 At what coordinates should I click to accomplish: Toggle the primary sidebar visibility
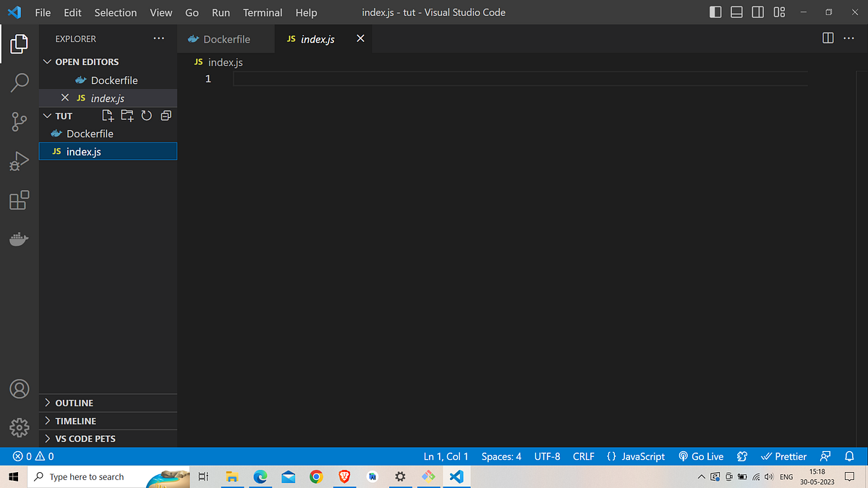(715, 12)
